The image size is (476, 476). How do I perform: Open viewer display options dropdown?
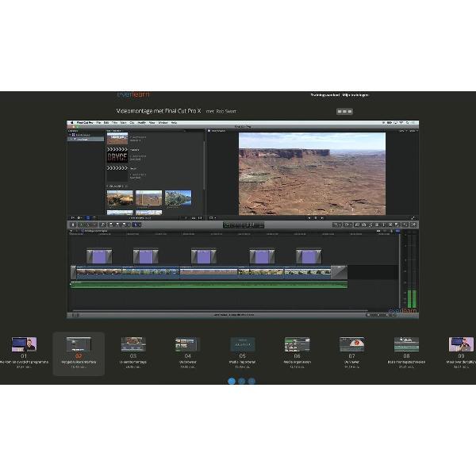pos(213,217)
